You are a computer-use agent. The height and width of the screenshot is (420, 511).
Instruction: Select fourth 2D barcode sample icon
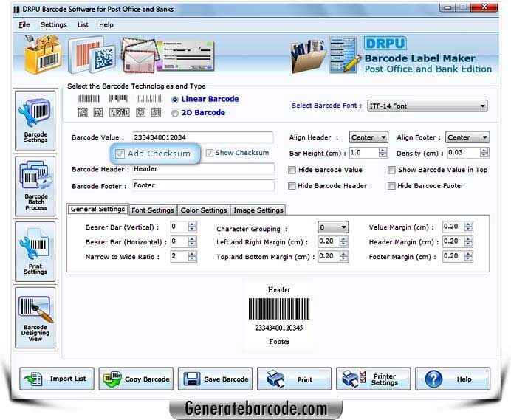click(141, 112)
